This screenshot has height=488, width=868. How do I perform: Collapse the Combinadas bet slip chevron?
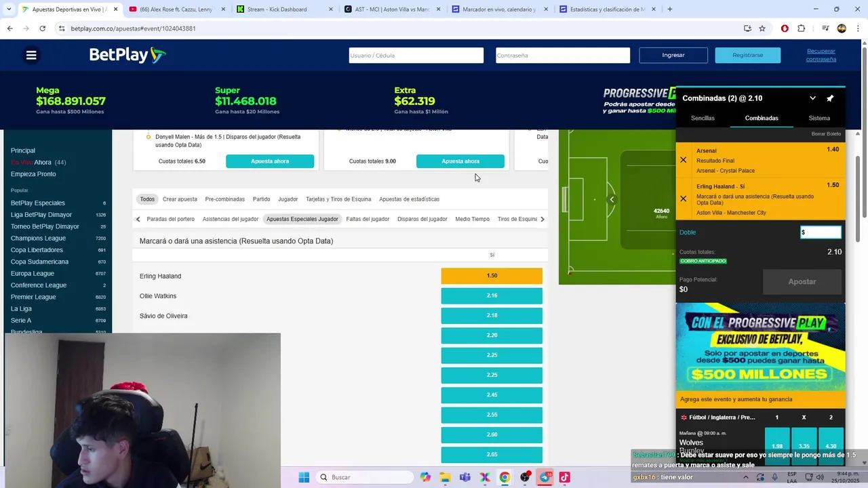tap(812, 98)
